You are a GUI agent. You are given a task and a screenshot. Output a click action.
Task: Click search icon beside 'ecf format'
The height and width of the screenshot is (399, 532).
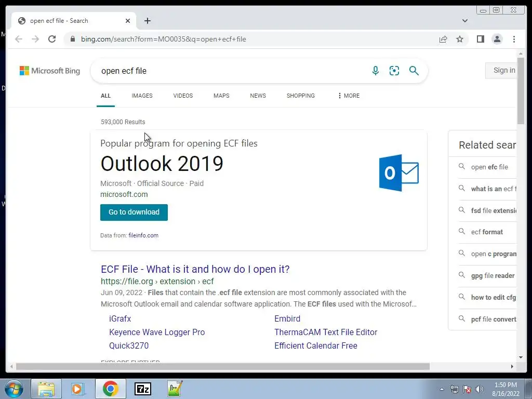coord(461,231)
